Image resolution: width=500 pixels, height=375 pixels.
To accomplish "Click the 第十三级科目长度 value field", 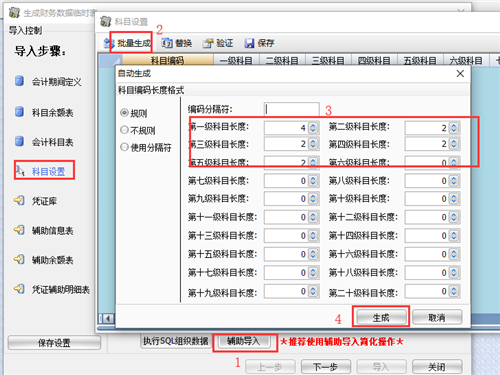I will click(286, 236).
